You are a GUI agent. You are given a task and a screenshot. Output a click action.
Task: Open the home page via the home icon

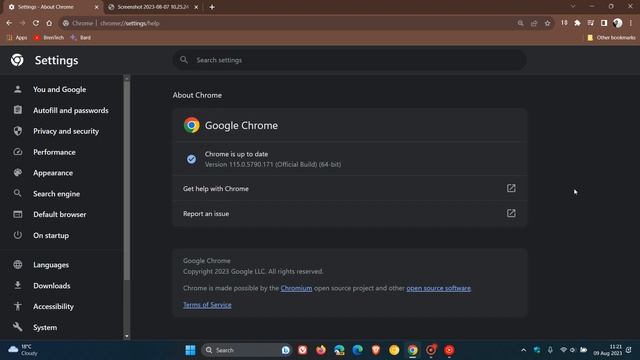click(x=49, y=23)
